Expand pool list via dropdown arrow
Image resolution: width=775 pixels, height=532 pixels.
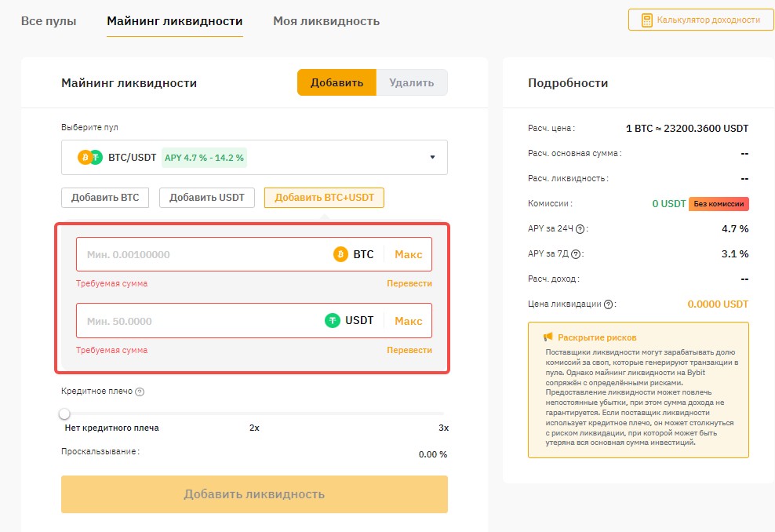(x=432, y=158)
